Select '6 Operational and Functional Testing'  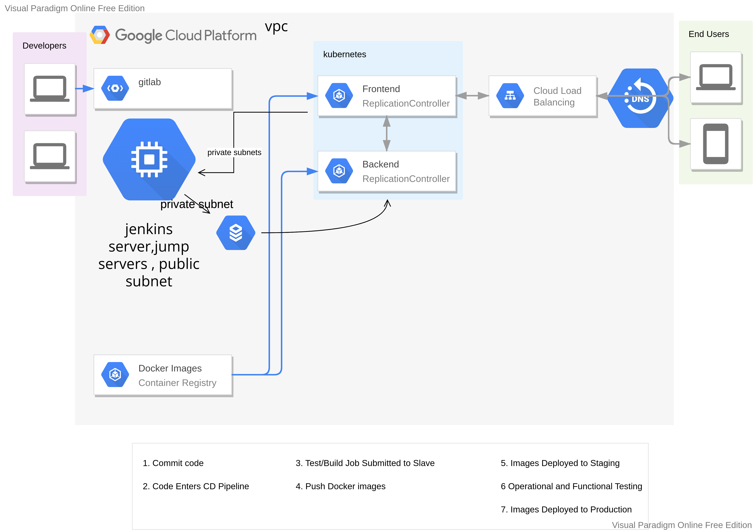(571, 487)
